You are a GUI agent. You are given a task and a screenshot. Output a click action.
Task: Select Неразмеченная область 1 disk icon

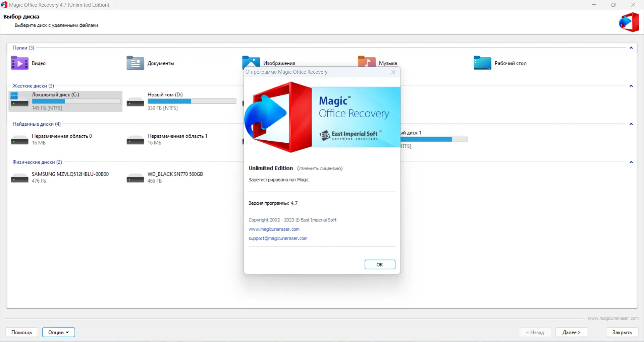tap(135, 140)
